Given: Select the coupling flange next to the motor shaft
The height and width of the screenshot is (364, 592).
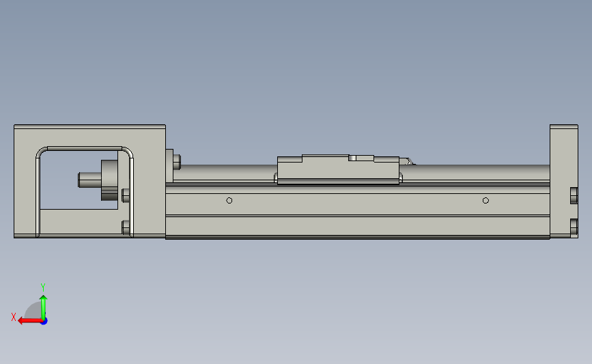Looking at the screenshot, I should point(109,180).
